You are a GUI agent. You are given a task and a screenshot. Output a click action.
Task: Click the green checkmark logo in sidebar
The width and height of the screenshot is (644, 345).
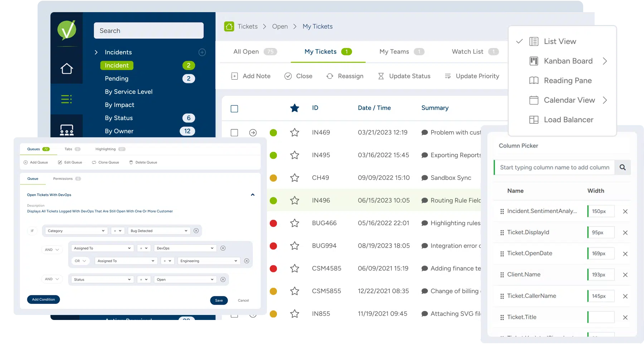click(x=67, y=30)
